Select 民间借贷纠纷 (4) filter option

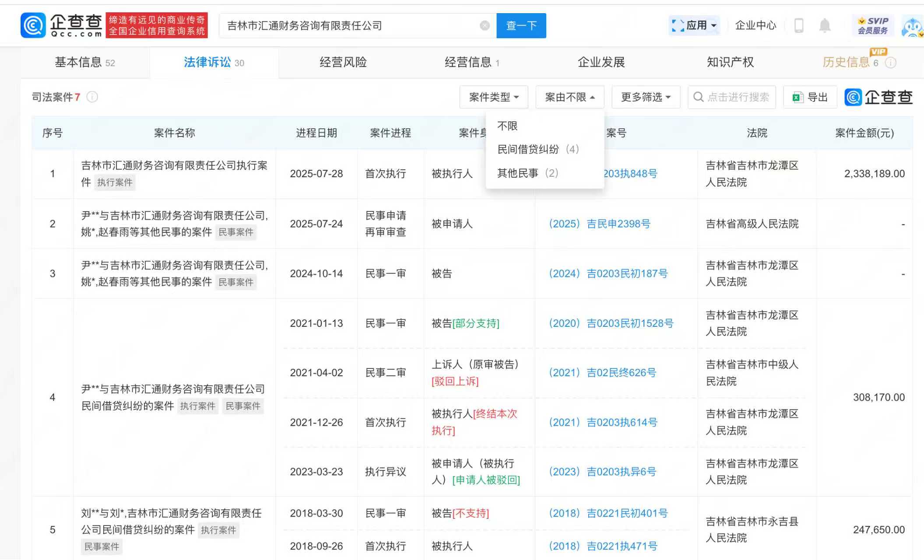click(538, 150)
